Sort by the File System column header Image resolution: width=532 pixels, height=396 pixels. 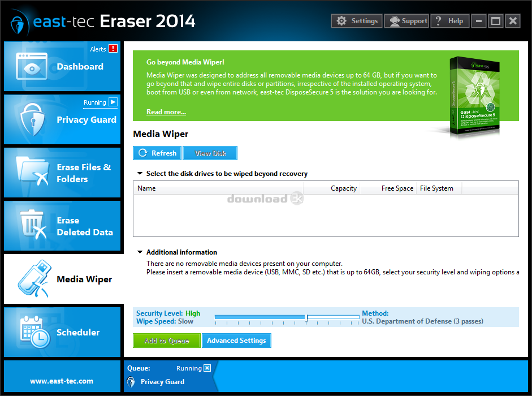click(439, 188)
